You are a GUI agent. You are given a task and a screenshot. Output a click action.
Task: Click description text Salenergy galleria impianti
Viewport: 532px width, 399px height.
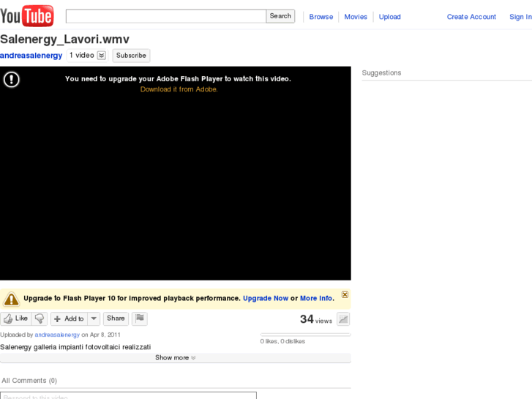point(75,347)
